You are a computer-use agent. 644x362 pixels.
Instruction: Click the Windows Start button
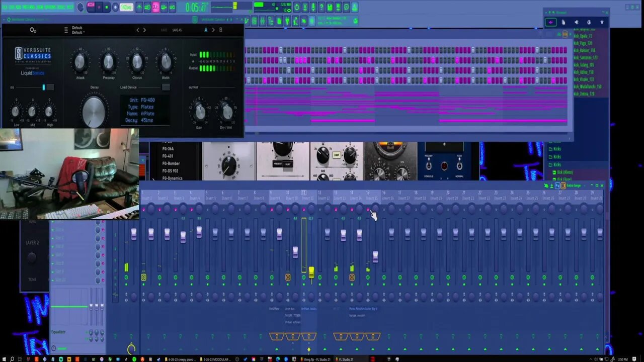[x=4, y=359]
